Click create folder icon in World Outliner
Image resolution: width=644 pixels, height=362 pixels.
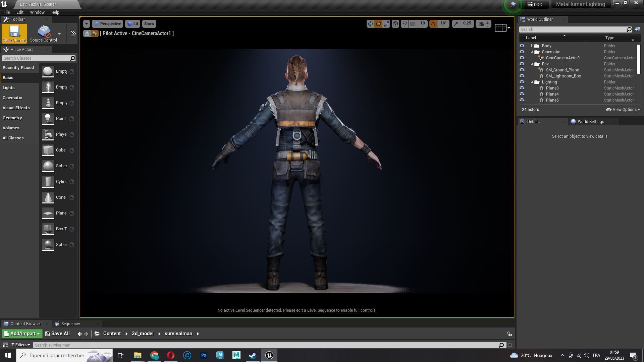(637, 29)
